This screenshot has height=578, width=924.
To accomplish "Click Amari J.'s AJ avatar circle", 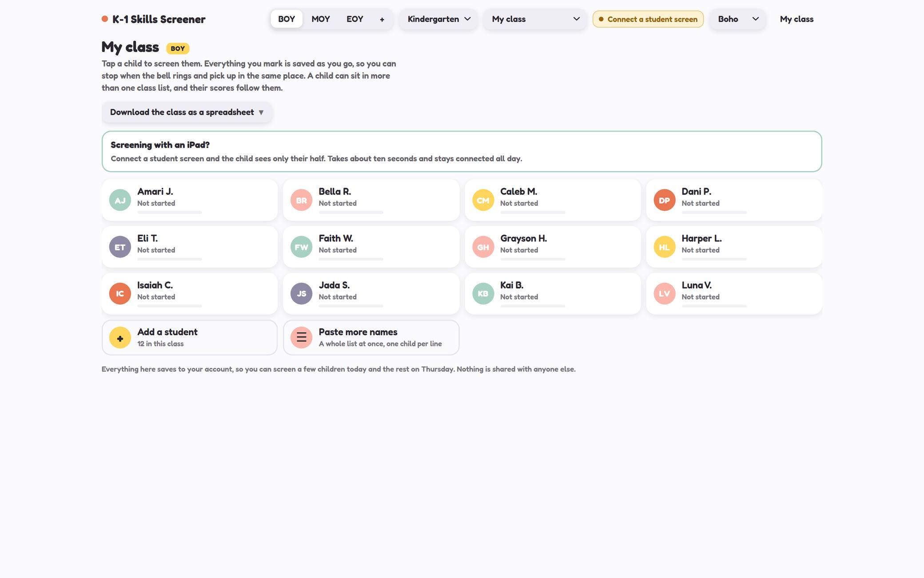I will (x=120, y=200).
